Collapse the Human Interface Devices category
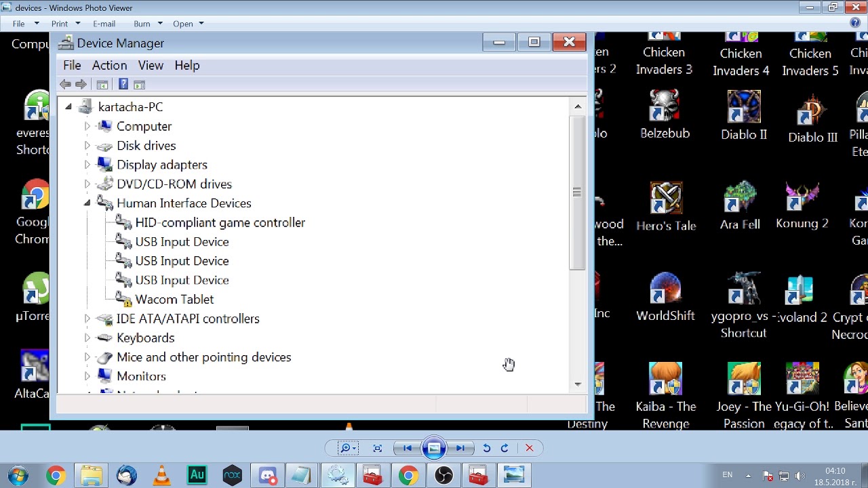 [x=87, y=203]
